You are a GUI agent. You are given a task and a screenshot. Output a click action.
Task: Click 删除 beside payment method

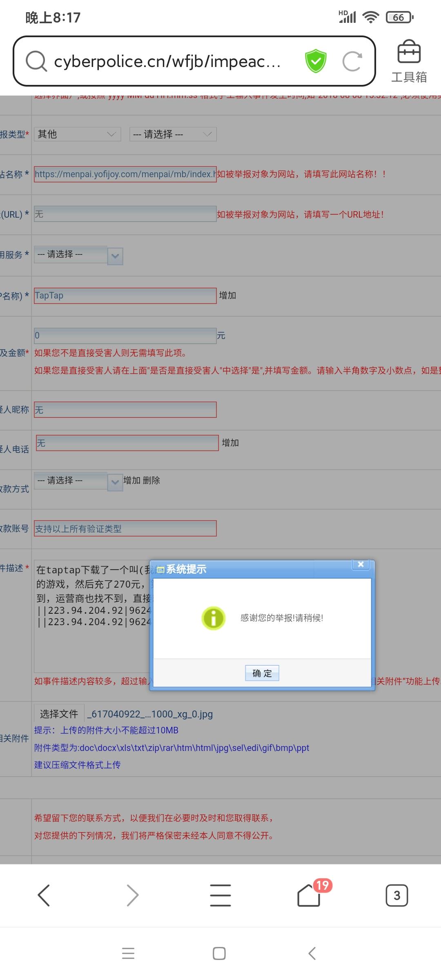151,481
